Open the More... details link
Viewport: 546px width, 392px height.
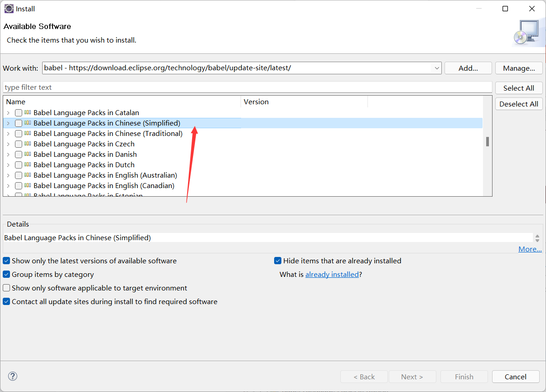(530, 249)
